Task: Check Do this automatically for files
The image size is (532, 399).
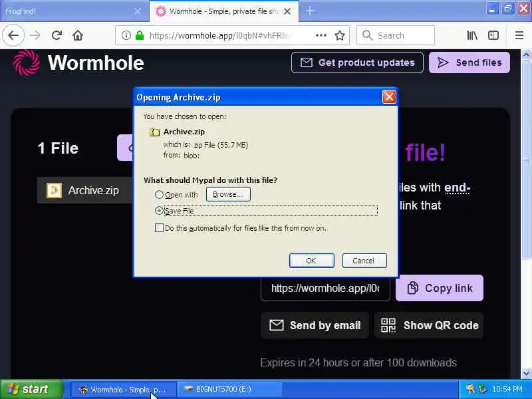Action: click(159, 227)
